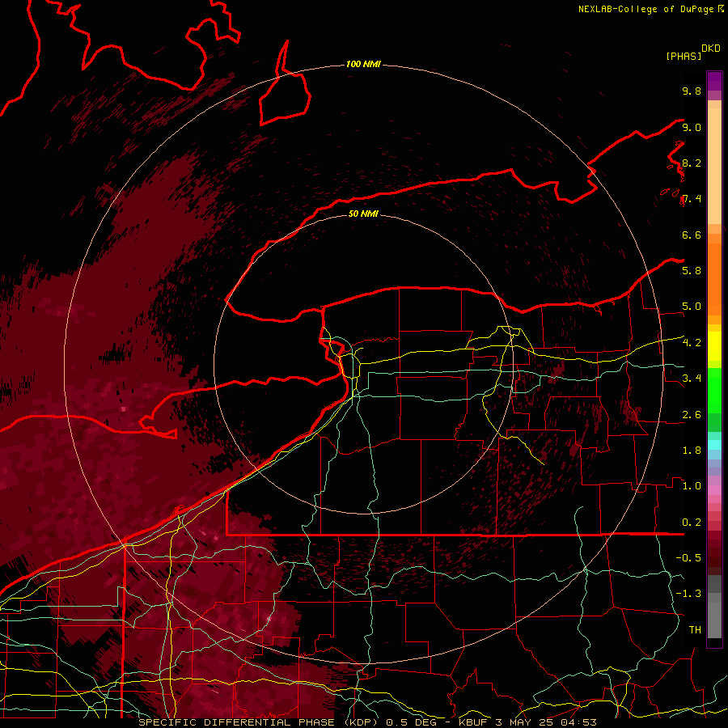Click the -1.3 scale value
The image size is (728, 728).
688,594
